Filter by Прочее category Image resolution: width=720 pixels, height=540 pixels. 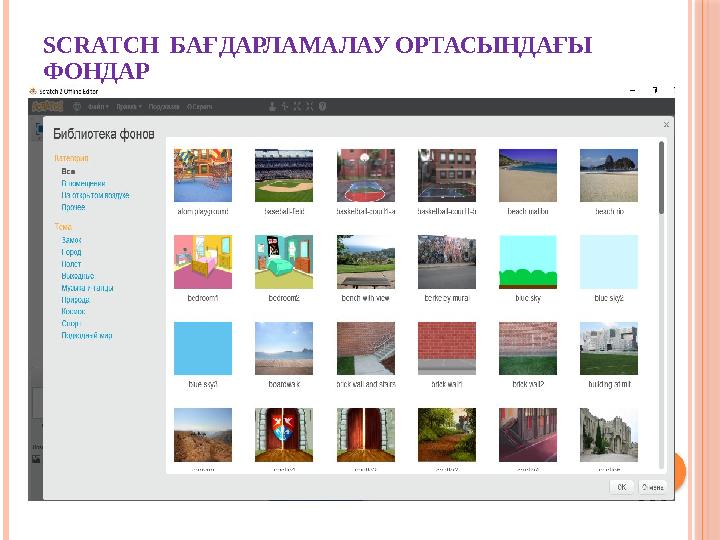[73, 207]
